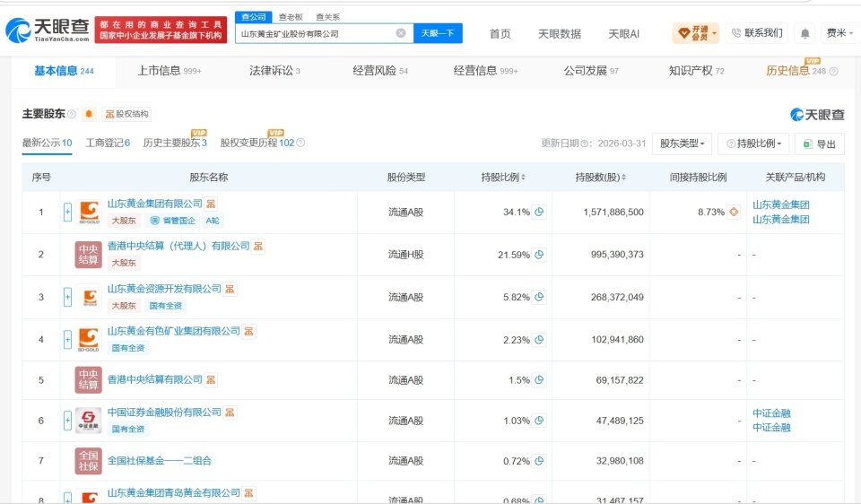This screenshot has height=504, width=861.
Task: Select 工商登记 sub-tab
Action: click(x=108, y=143)
